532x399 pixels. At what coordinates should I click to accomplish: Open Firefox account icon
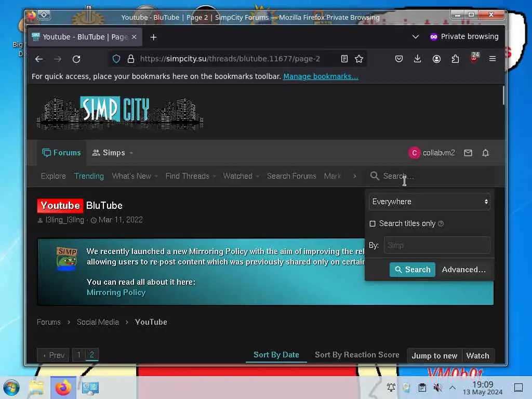pyautogui.click(x=436, y=59)
